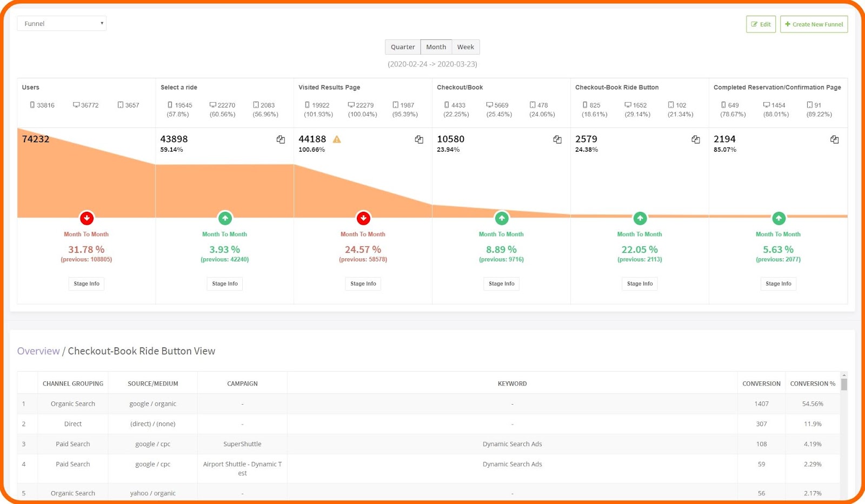Click the tablet icon beside 3657 in Users
This screenshot has height=504, width=865.
(x=121, y=105)
